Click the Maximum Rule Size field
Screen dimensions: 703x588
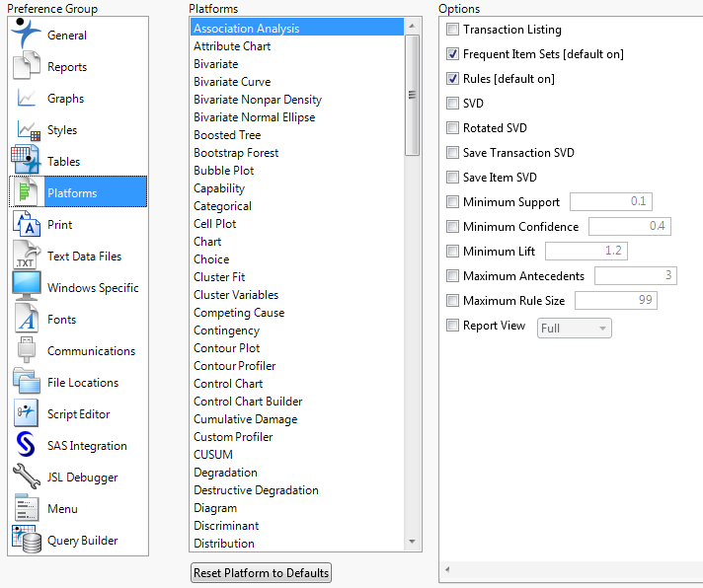point(616,300)
